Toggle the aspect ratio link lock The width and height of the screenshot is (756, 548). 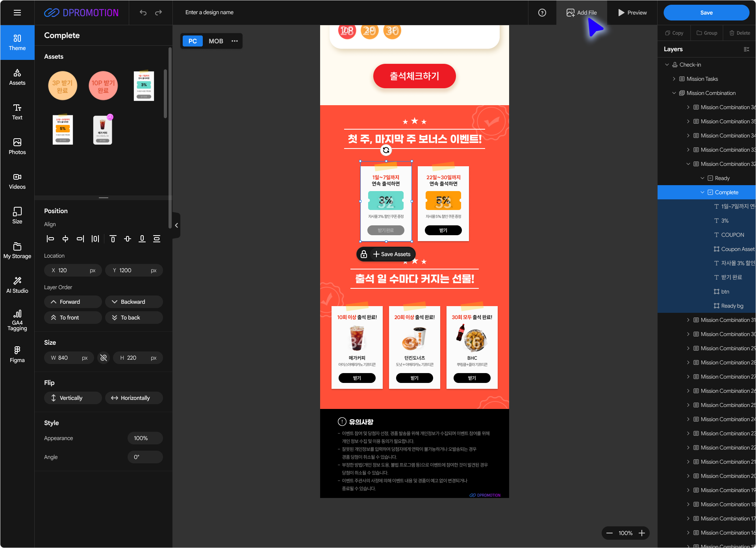tap(104, 358)
